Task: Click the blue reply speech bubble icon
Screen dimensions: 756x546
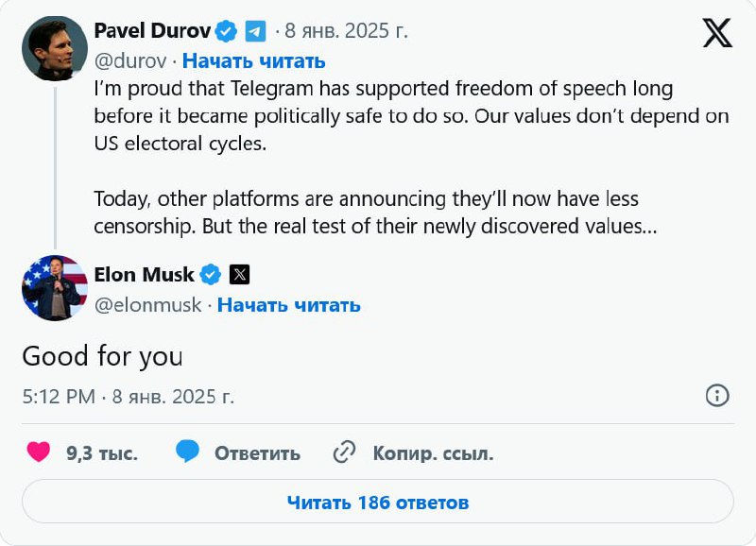Action: click(x=187, y=452)
